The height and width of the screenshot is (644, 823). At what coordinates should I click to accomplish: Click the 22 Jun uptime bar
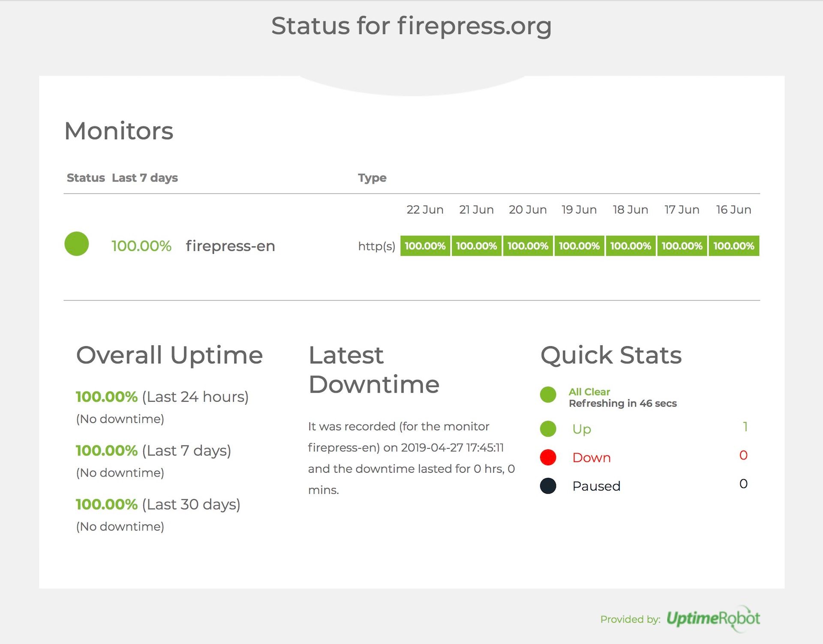[425, 246]
